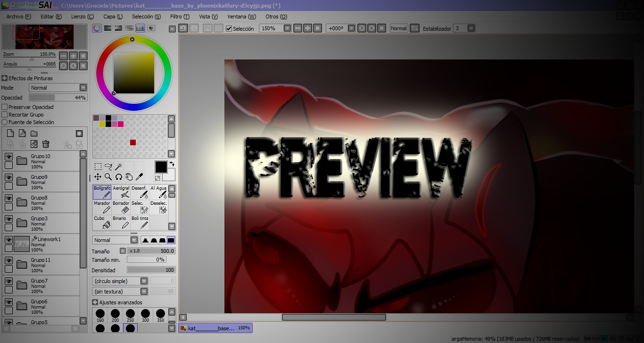
Task: Hide the Grupo8 layer group
Action: tap(8, 198)
